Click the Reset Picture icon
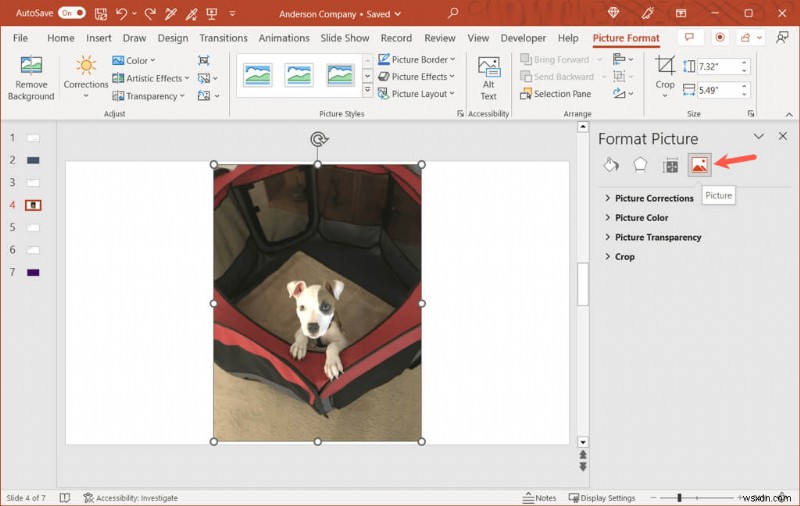The image size is (800, 506). pyautogui.click(x=208, y=96)
